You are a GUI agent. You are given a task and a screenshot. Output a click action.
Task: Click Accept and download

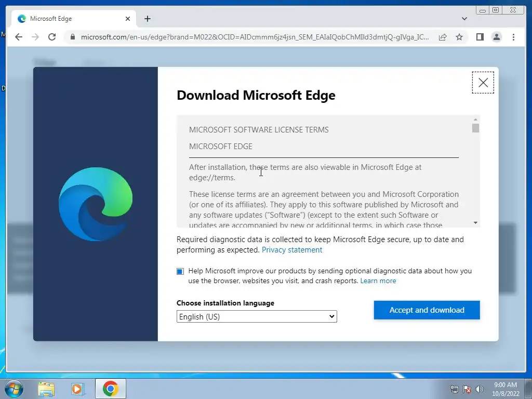point(427,310)
